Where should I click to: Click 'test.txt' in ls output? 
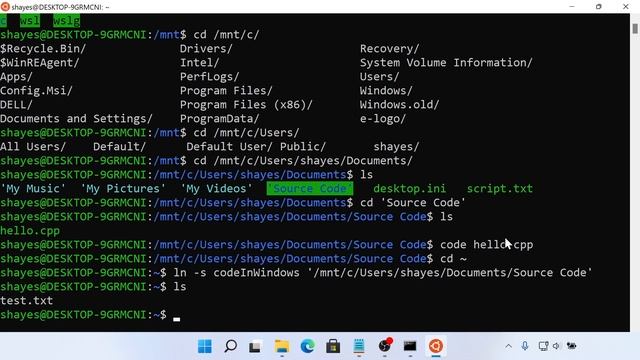coord(27,301)
